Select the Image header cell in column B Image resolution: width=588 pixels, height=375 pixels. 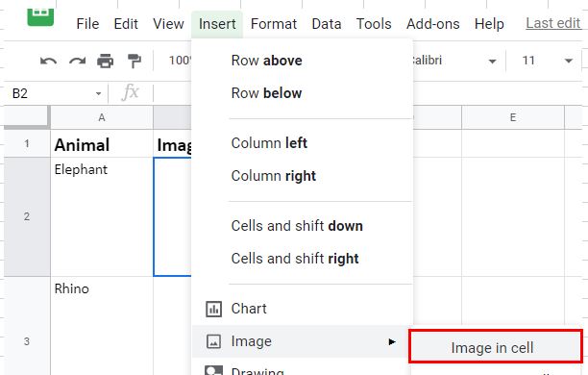pos(173,144)
